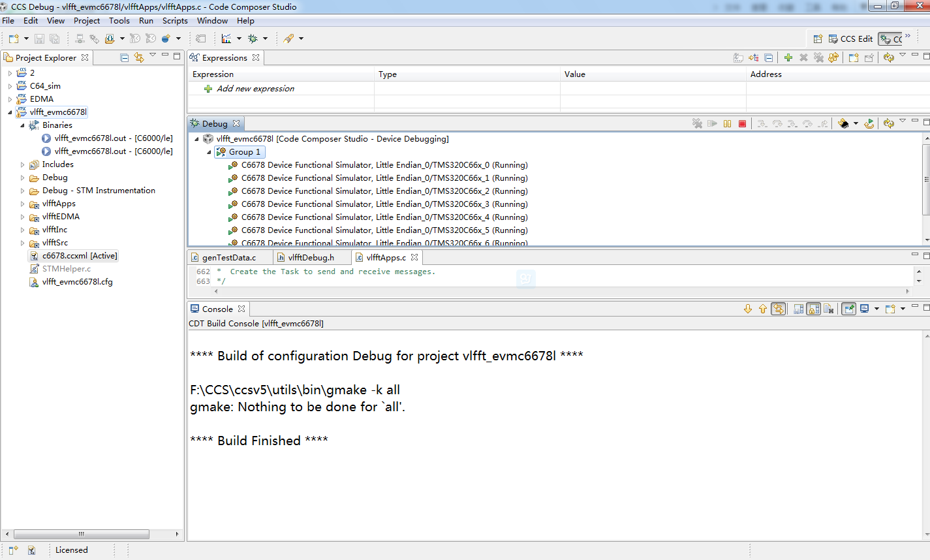
Task: Select c6678.ccxml [Active] file in tree
Action: point(80,256)
